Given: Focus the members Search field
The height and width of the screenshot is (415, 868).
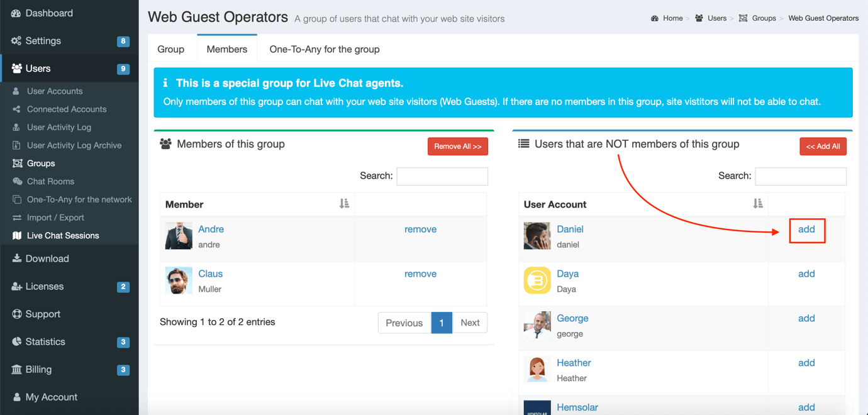Looking at the screenshot, I should click(x=442, y=176).
